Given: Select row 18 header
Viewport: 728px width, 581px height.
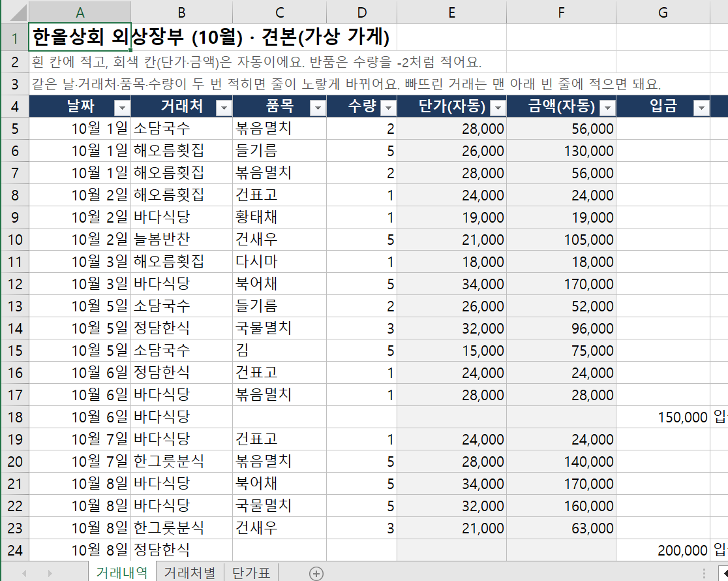Looking at the screenshot, I should click(x=15, y=417).
